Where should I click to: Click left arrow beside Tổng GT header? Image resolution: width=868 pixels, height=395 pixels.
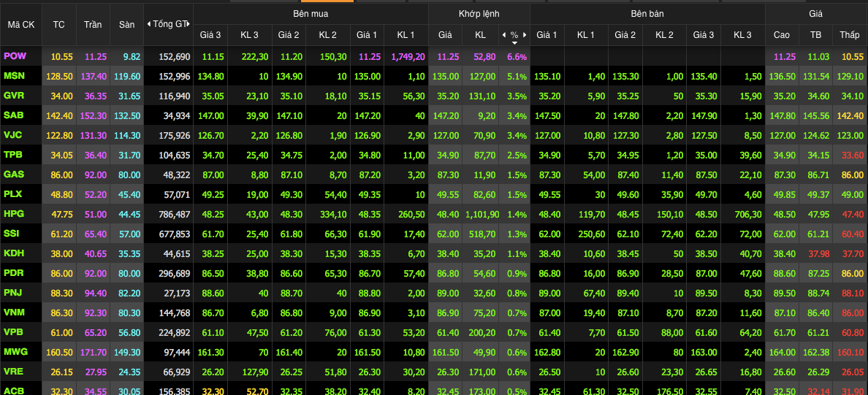[x=148, y=24]
